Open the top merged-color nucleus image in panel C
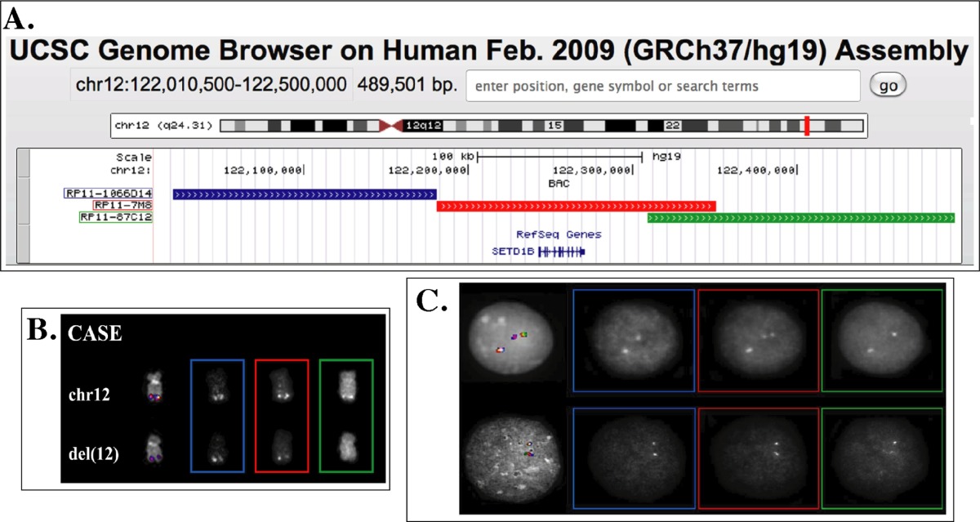Viewport: 980px width, 522px height. 512,336
